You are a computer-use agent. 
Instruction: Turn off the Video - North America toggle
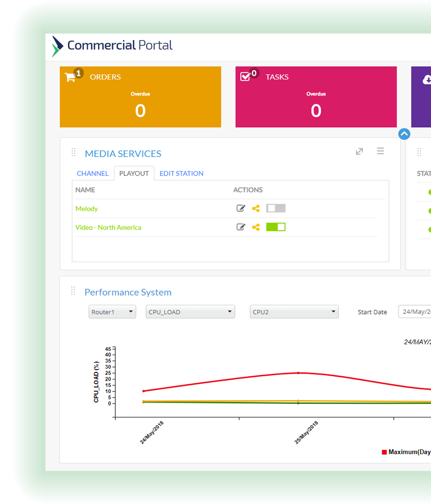tap(276, 227)
